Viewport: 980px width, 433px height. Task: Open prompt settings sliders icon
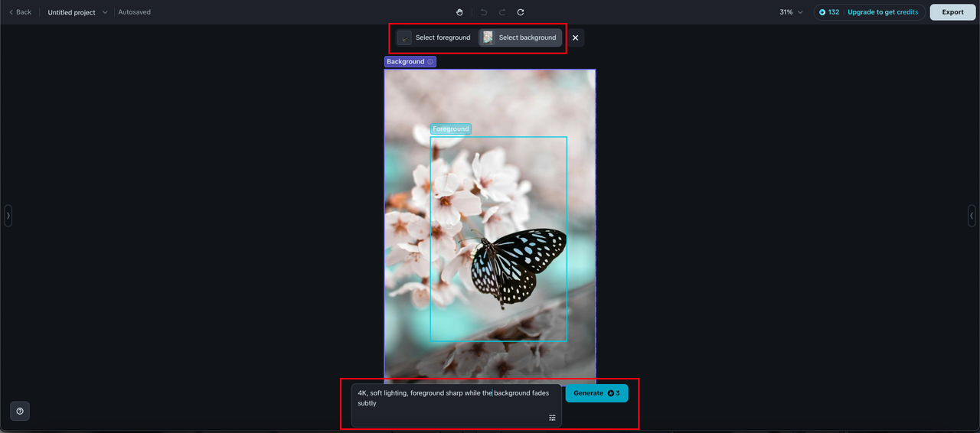552,418
